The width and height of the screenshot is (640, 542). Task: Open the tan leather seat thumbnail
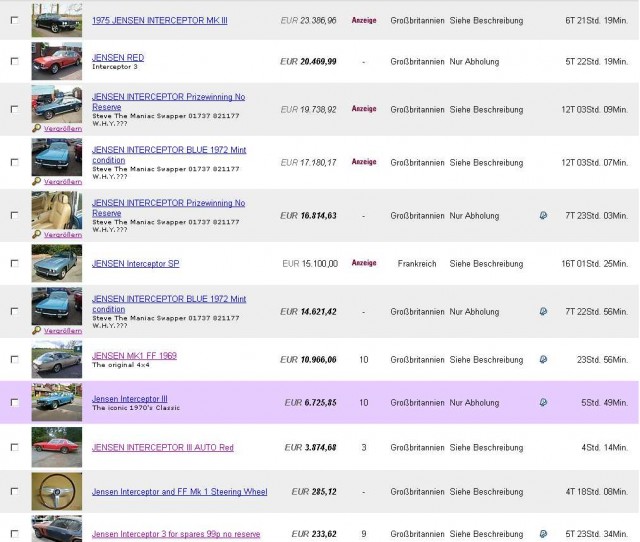coord(57,210)
